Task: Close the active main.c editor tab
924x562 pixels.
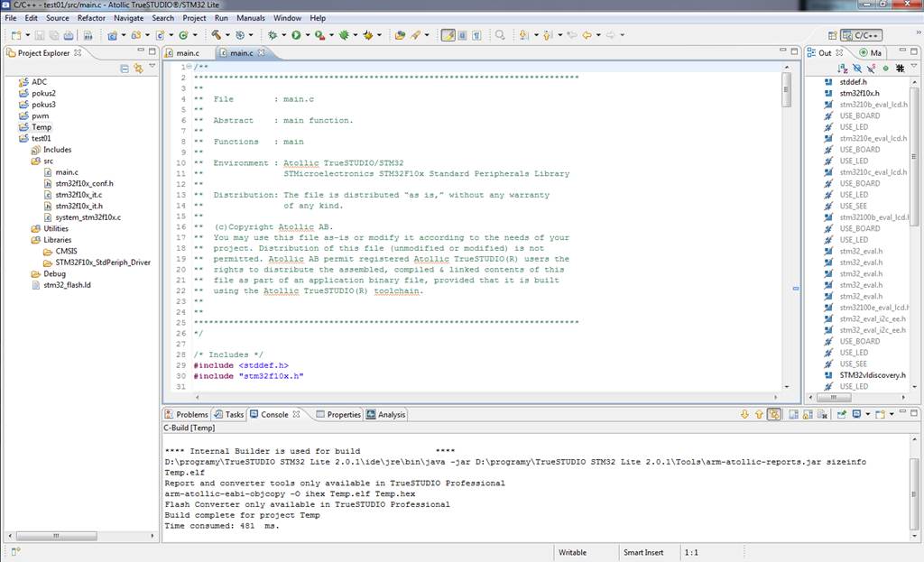Action: pos(261,53)
